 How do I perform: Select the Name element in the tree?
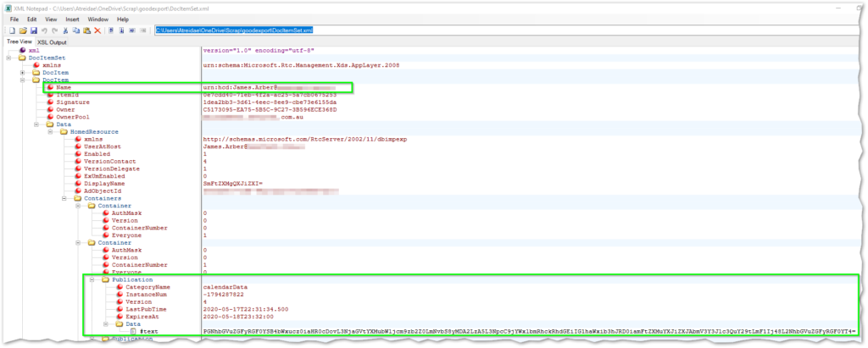64,87
